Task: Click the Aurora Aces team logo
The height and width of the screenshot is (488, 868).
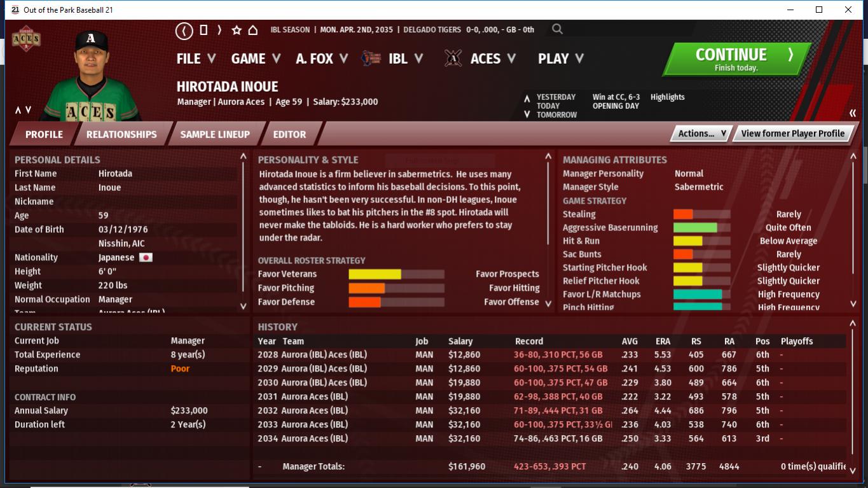Action: (26, 39)
